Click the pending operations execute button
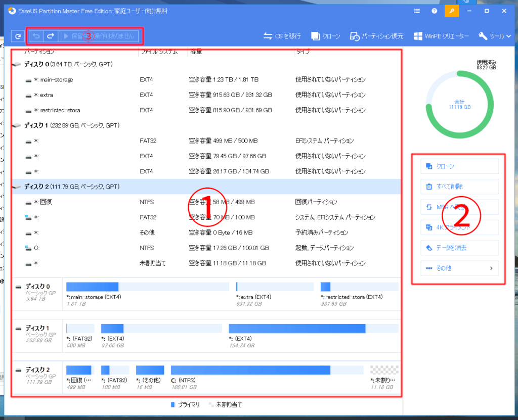The image size is (518, 420). [99, 36]
